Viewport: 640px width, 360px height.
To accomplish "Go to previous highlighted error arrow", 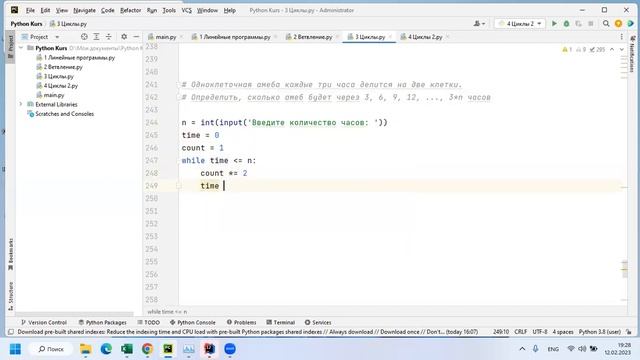I will 612,49.
